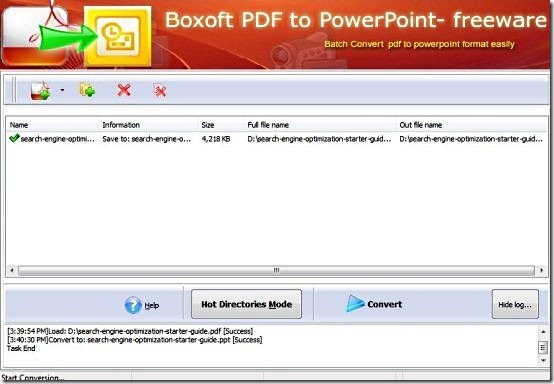The width and height of the screenshot is (554, 384).
Task: Click the file list right scroll arrow
Action: pyautogui.click(x=542, y=270)
